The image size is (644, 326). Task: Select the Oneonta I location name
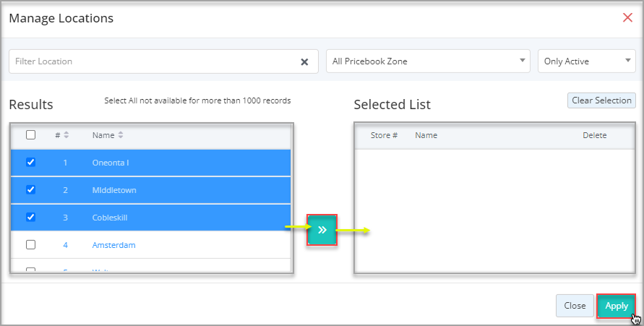point(111,163)
